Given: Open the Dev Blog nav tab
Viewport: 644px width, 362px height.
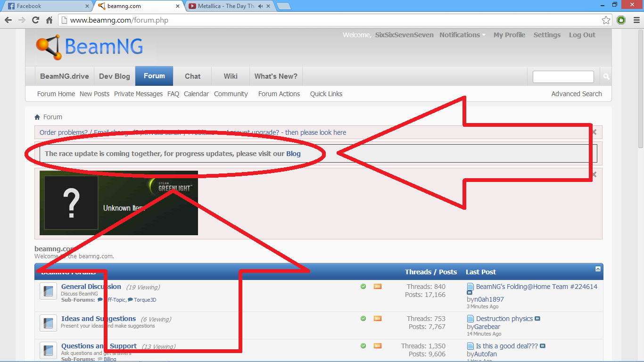Looking at the screenshot, I should point(115,76).
